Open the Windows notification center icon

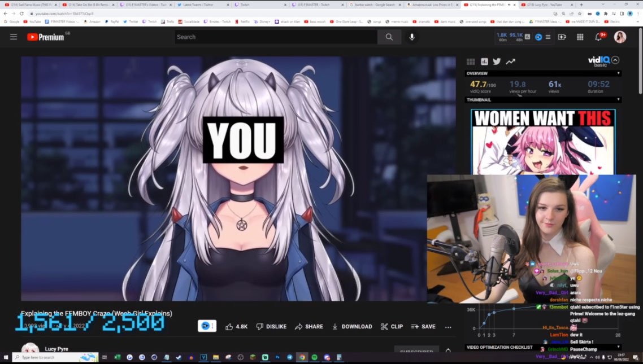point(636,357)
